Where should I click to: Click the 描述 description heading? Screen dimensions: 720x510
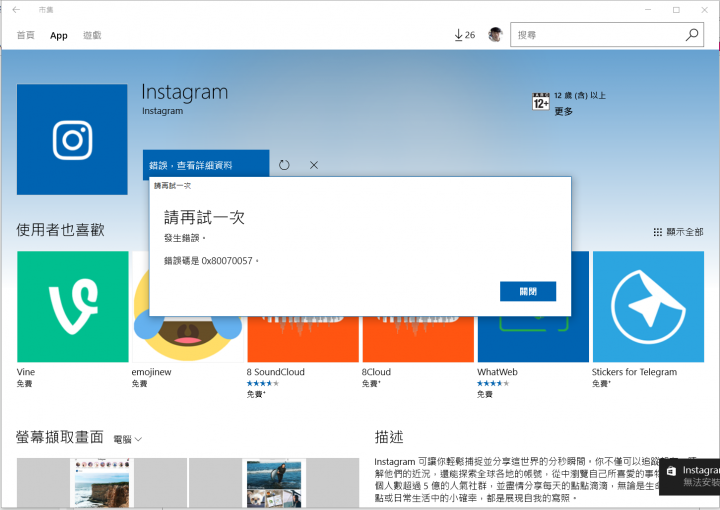389,437
